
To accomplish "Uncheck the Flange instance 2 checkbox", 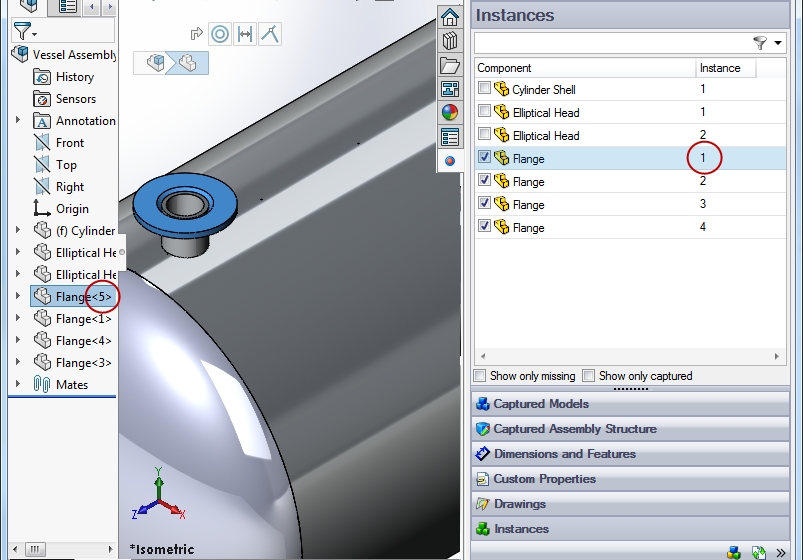I will pos(485,181).
